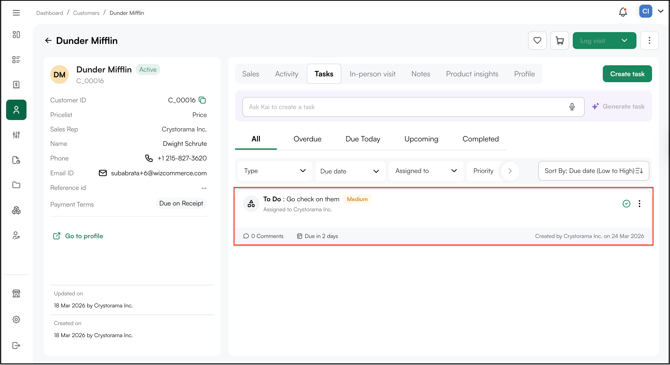Click the Due on Receipt payment terms
The width and height of the screenshot is (670, 365).
pos(181,203)
